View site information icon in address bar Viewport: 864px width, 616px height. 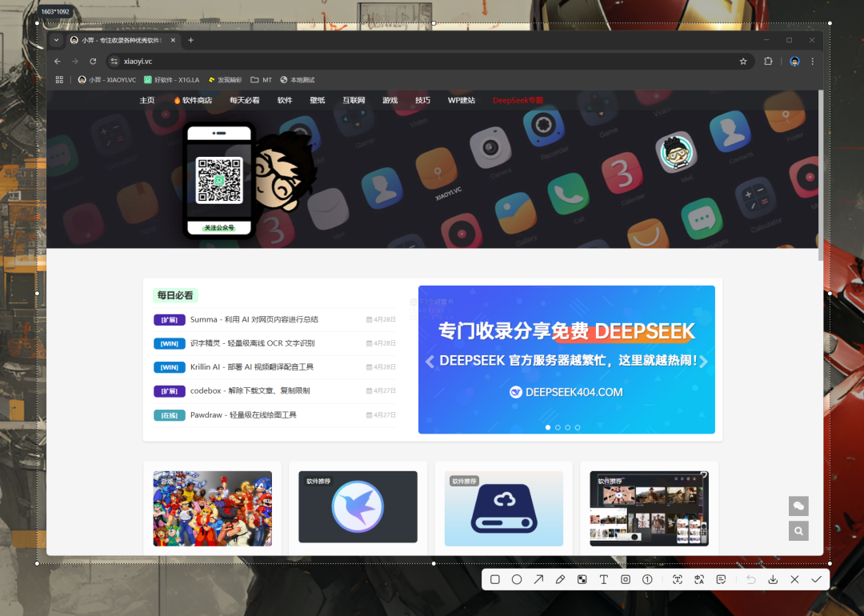114,61
